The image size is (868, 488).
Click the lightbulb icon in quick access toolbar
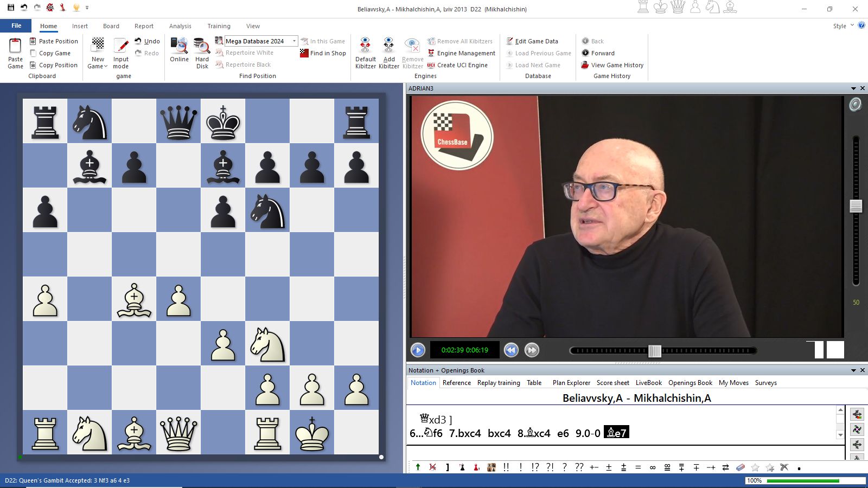coord(76,8)
